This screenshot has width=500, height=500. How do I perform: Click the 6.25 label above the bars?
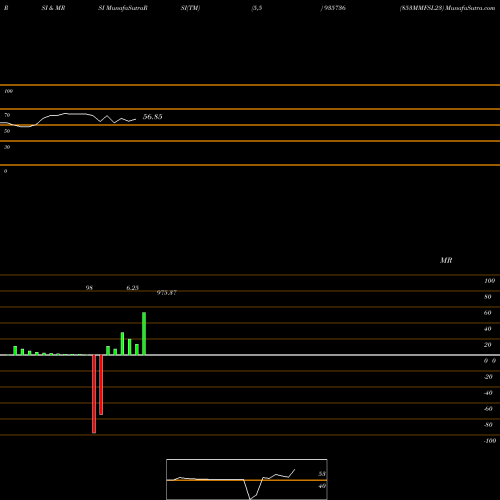133,288
